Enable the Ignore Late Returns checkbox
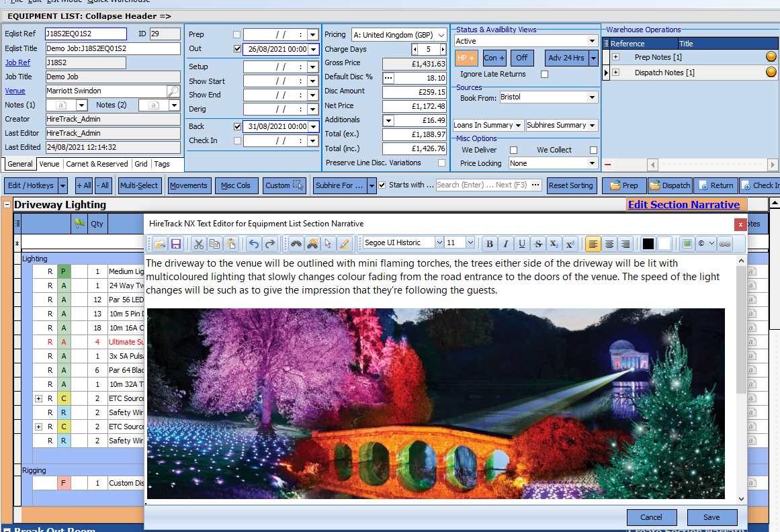 click(544, 74)
